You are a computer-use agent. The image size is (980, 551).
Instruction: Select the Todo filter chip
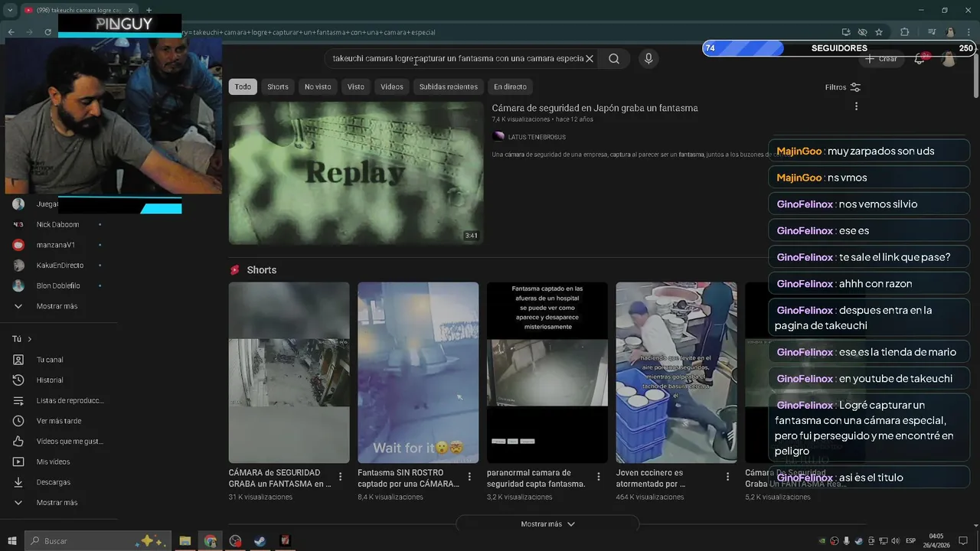tap(243, 86)
